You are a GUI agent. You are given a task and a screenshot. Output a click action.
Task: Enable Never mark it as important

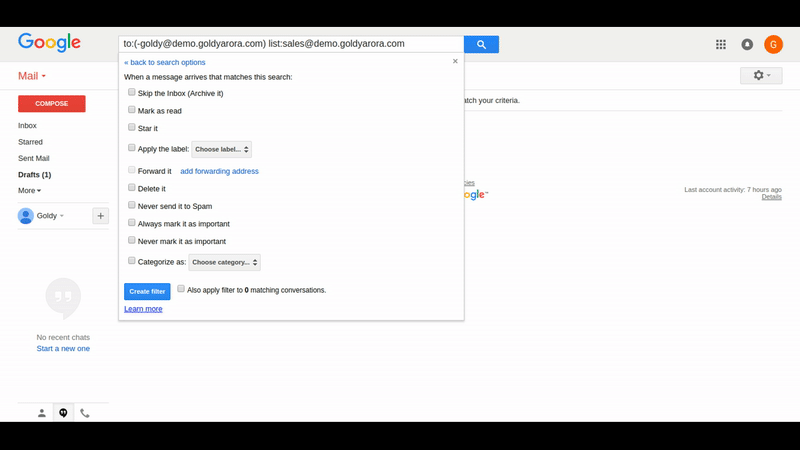pyautogui.click(x=132, y=240)
